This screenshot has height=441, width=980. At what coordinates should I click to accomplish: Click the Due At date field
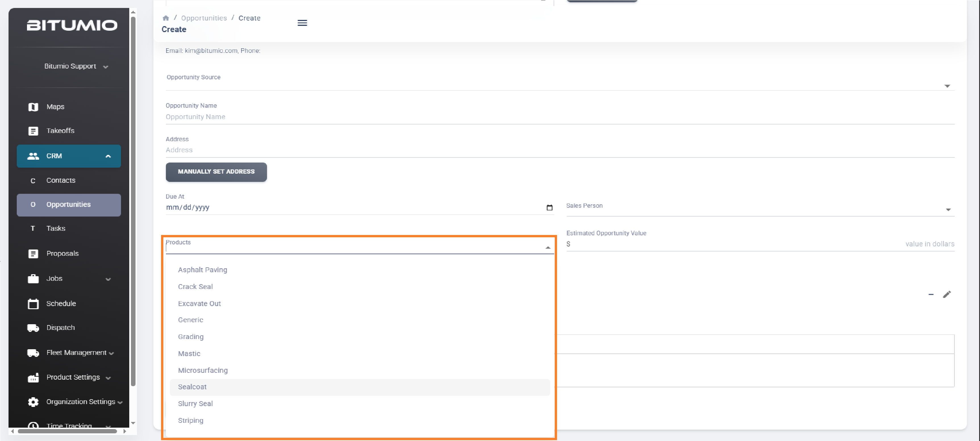(x=360, y=207)
